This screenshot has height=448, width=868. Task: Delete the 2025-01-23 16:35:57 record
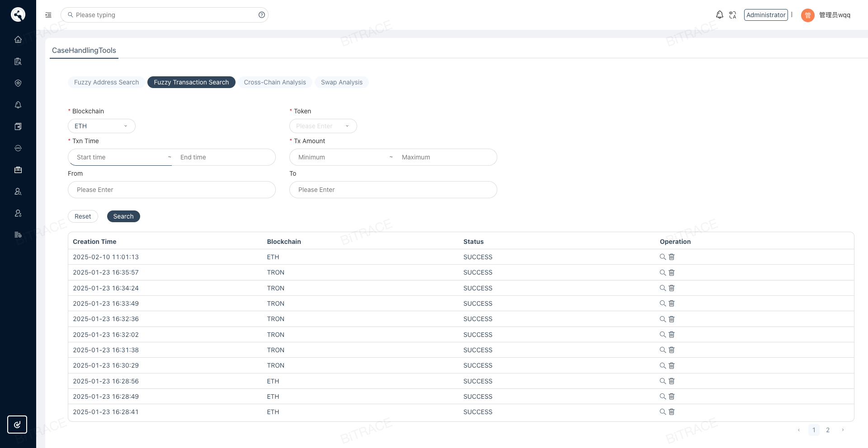click(672, 273)
